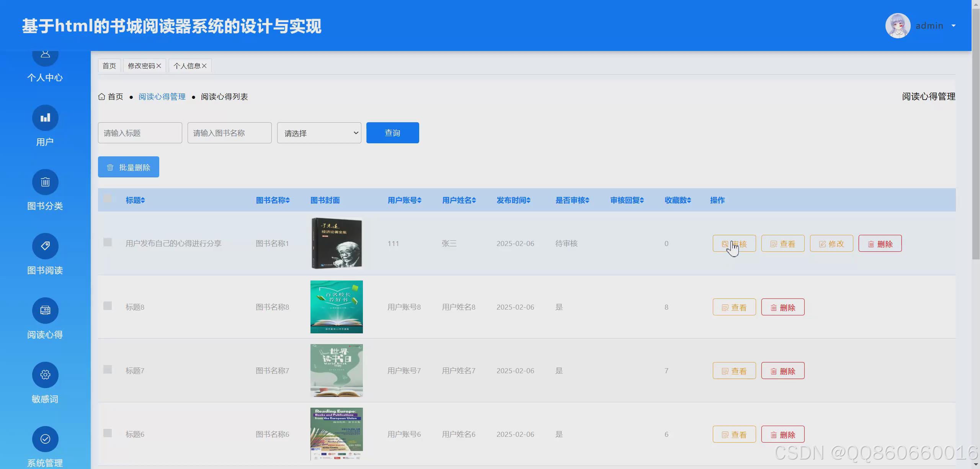Screen dimensions: 980x469
Task: Delete the 标题6 row
Action: [783, 435]
